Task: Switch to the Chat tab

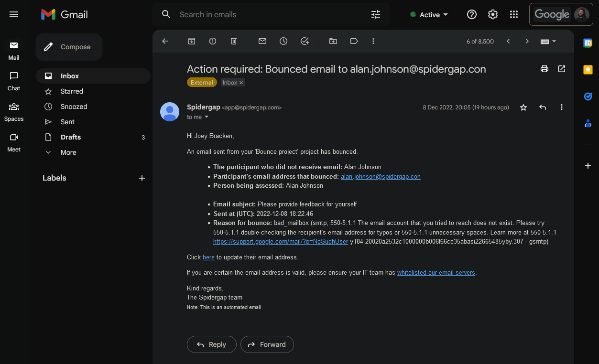Action: click(13, 81)
